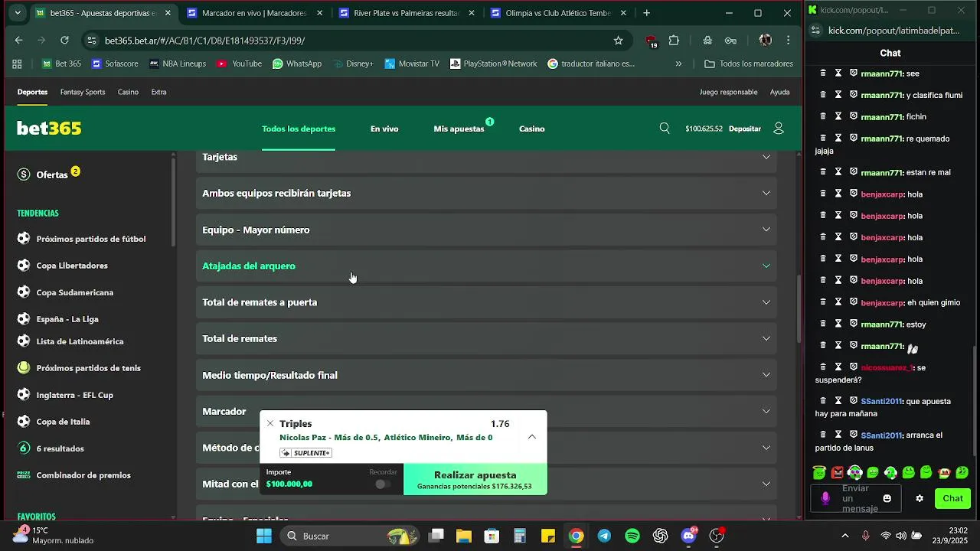The image size is (980, 551).
Task: Click Realizar apuesta button
Action: click(x=475, y=479)
